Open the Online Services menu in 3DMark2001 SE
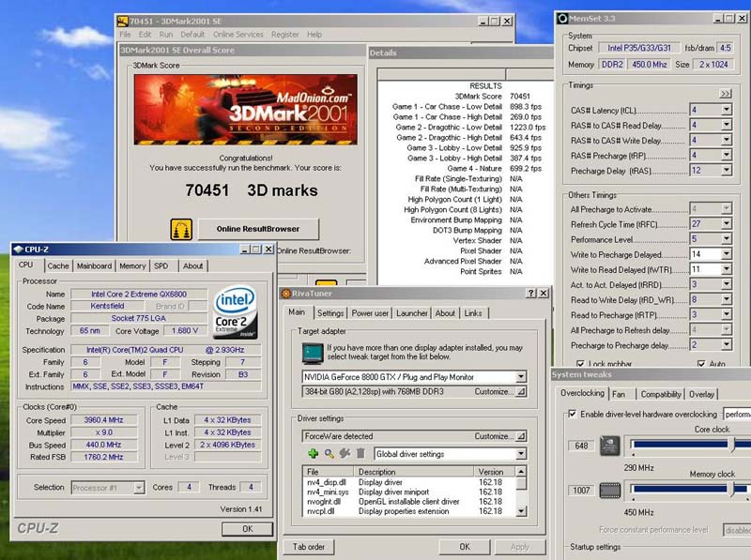 point(238,35)
